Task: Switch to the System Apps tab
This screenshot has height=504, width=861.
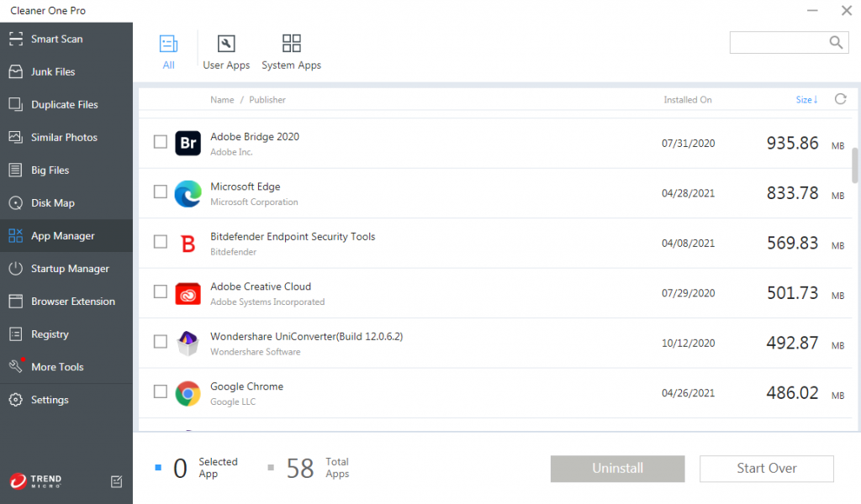Action: [292, 52]
